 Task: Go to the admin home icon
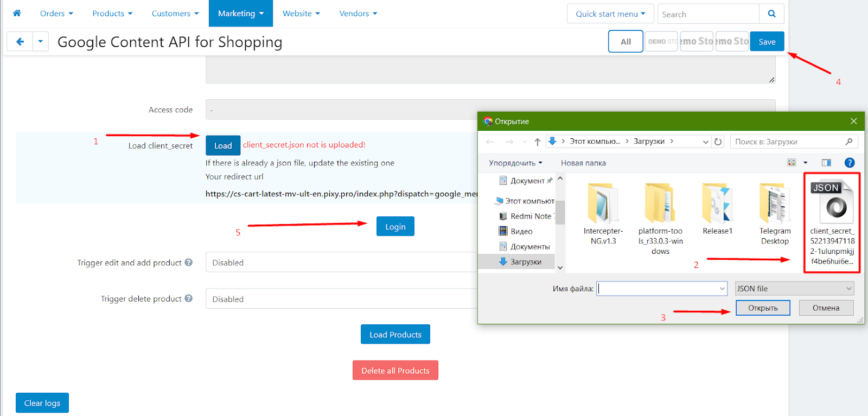tap(17, 13)
